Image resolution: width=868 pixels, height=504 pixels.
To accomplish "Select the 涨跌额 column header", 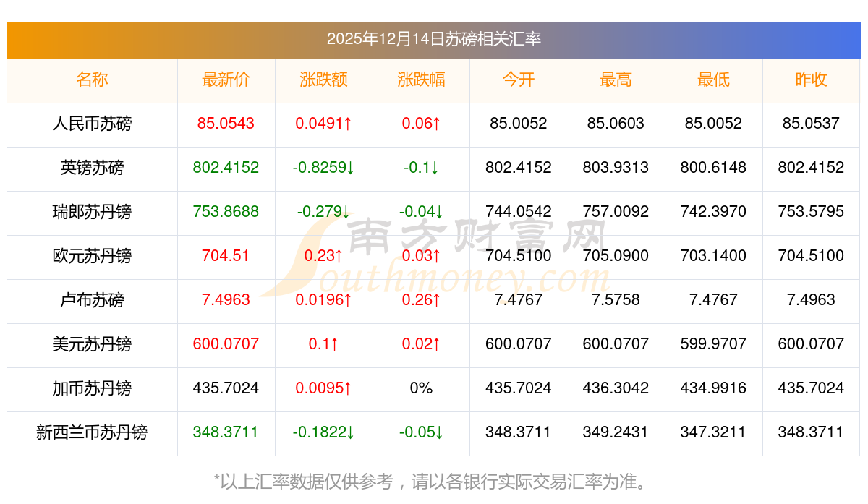I will pos(323,80).
